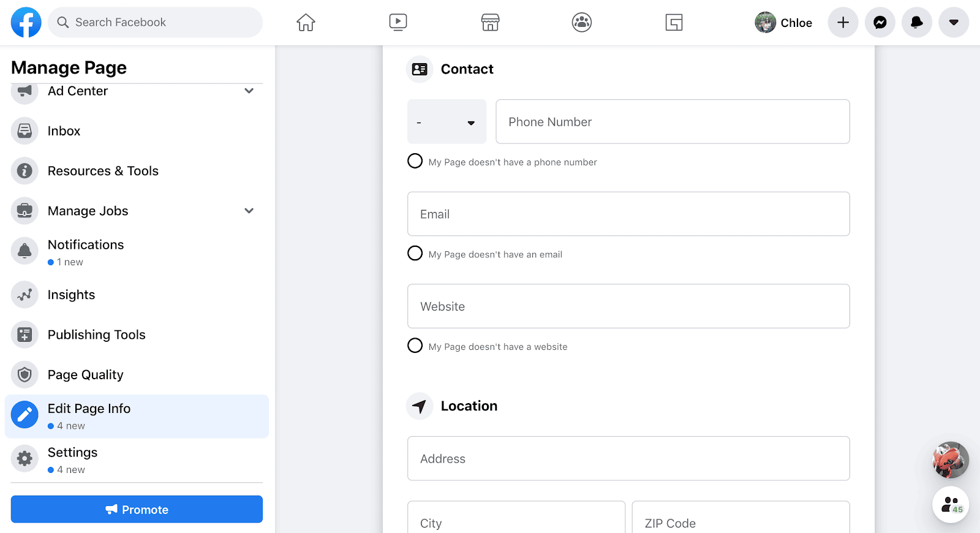
Task: Click the Contact card icon
Action: 420,69
